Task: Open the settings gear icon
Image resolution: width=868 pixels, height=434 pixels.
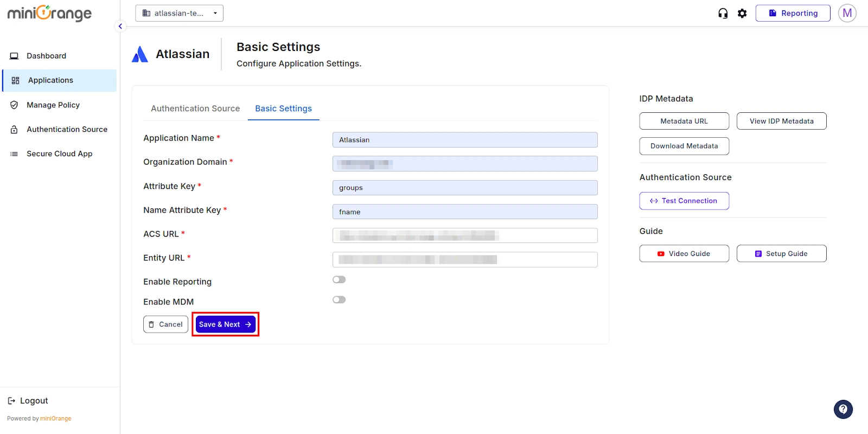Action: point(742,14)
